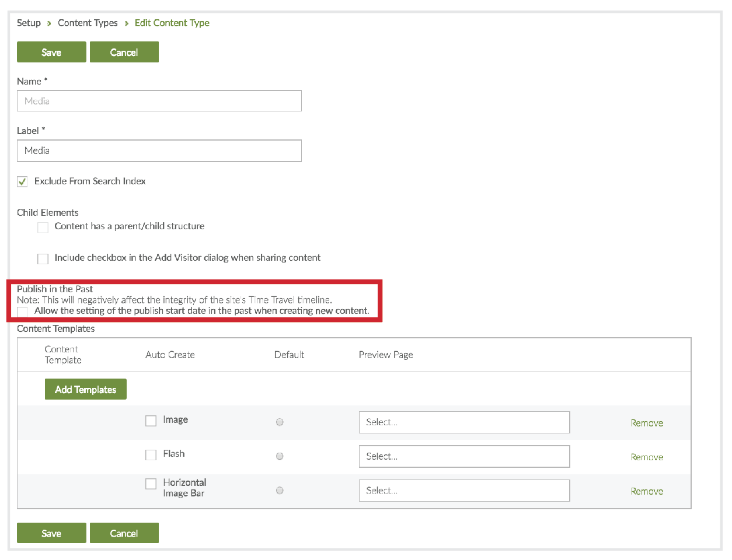Toggle Auto Create for Image template
Screen dimensions: 732x560
(x=151, y=421)
